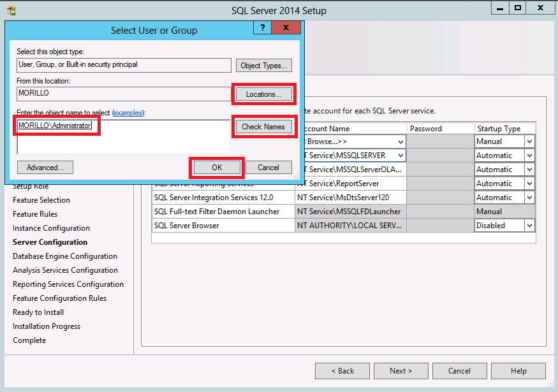
Task: Select Feature Rules step in sidebar
Action: point(35,214)
